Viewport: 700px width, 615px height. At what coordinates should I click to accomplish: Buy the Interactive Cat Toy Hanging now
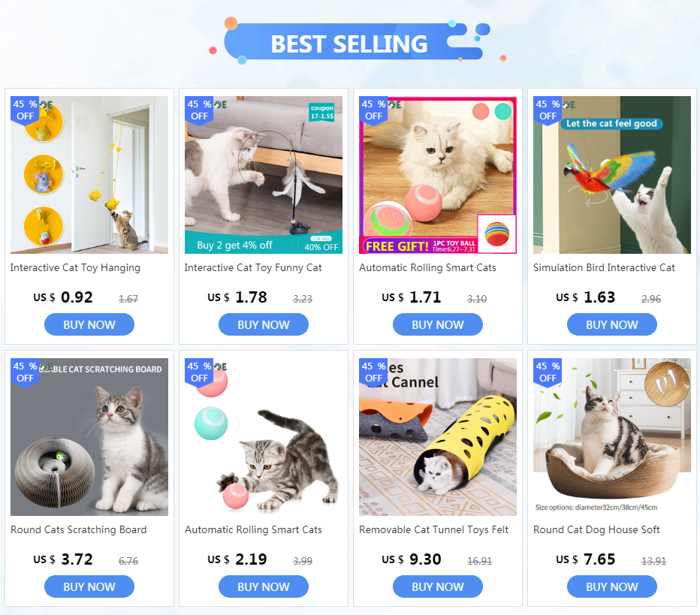(89, 324)
